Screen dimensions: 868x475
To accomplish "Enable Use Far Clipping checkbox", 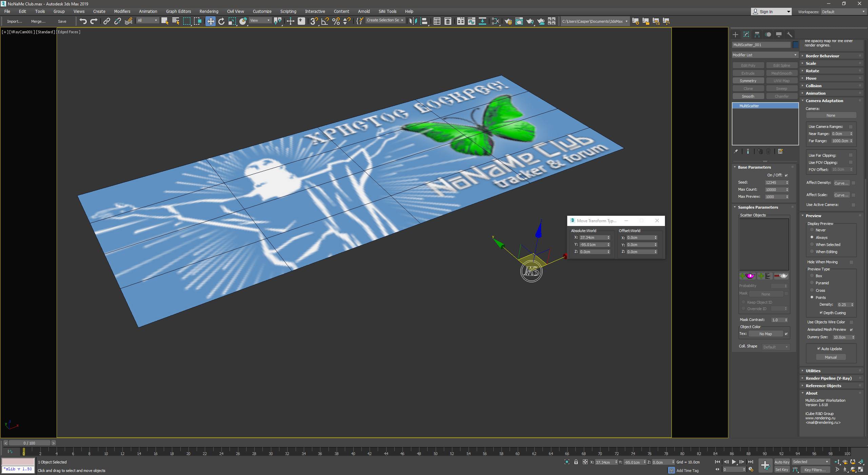I will pyautogui.click(x=850, y=155).
